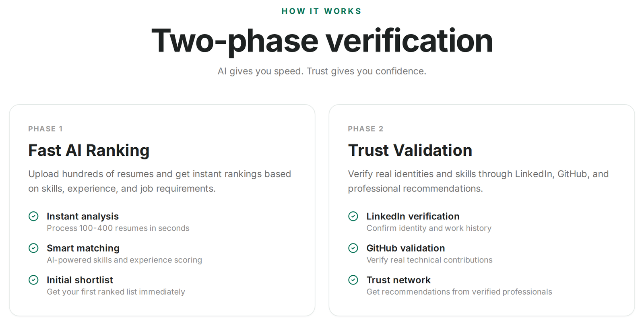Click 'Process 100-400 resumes in seconds' text

pyautogui.click(x=118, y=228)
